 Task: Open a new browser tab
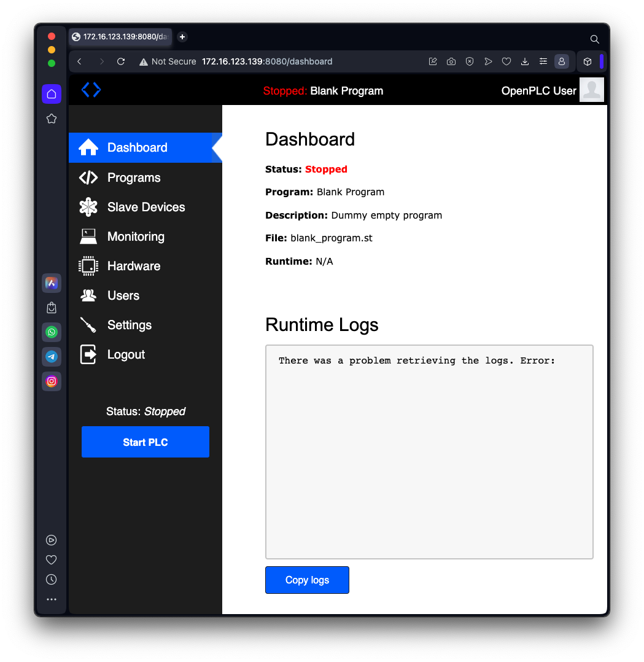pyautogui.click(x=182, y=37)
